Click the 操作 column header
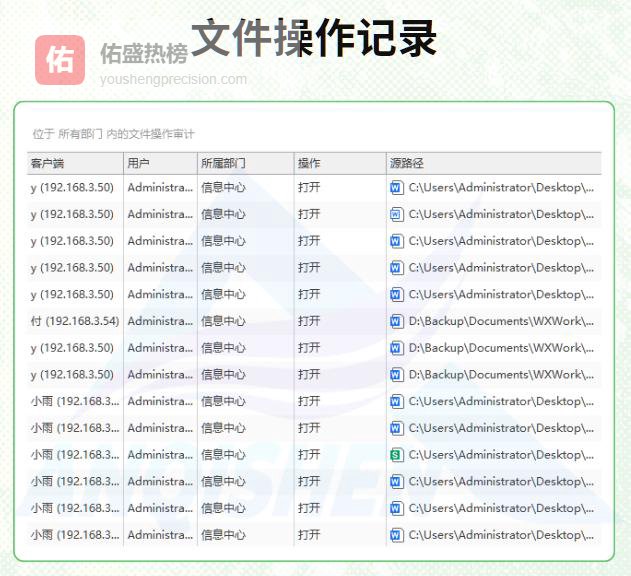631x576 pixels. [x=309, y=163]
